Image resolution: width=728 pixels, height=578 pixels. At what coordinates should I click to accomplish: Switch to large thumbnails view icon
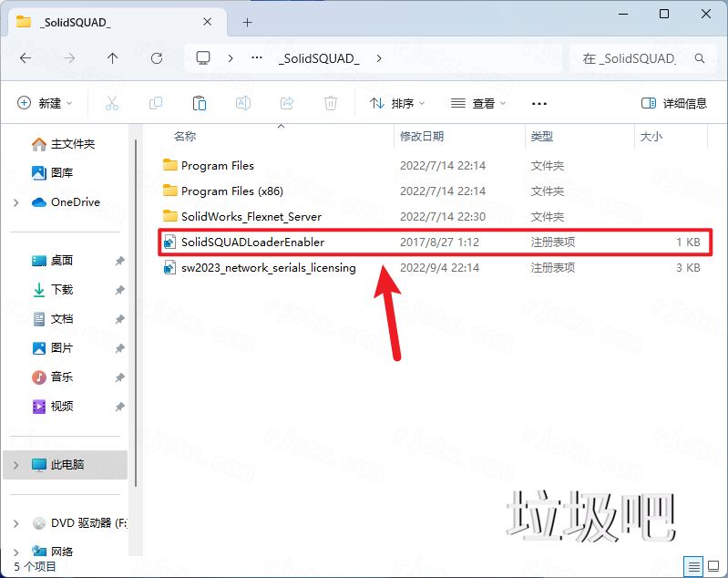pyautogui.click(x=713, y=566)
